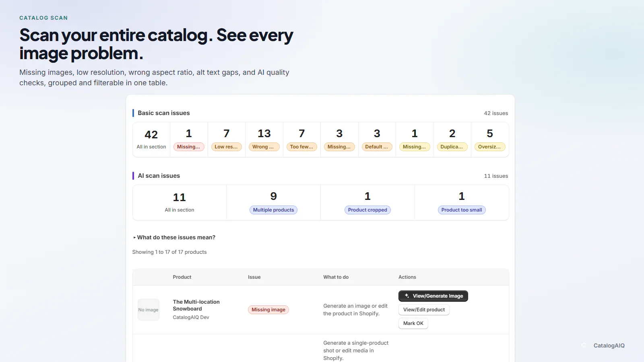Filter by 2 Duplica... issues
This screenshot has width=644, height=362.
pos(452,140)
